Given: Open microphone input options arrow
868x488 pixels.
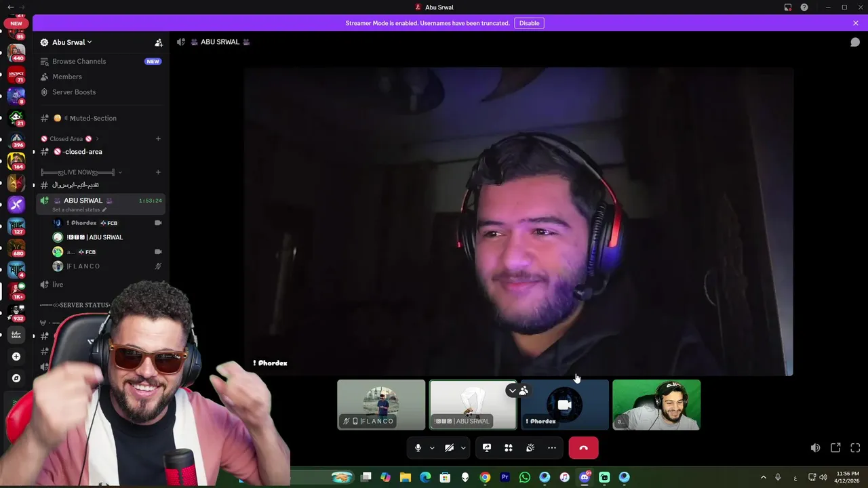Looking at the screenshot, I should (x=432, y=448).
